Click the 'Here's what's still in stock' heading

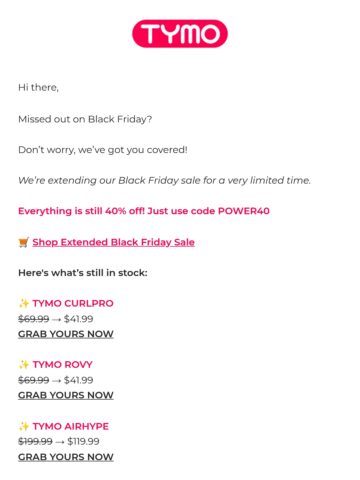[x=83, y=273]
